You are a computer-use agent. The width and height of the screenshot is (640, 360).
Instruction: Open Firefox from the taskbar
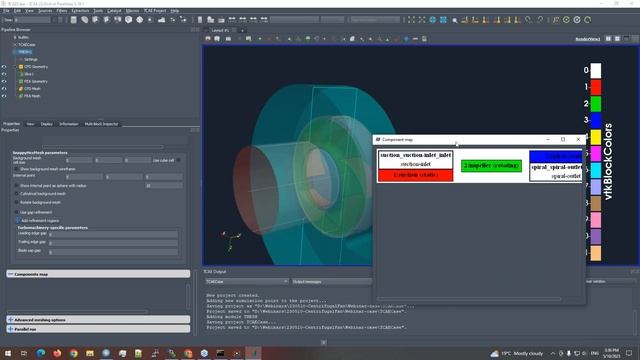point(57,353)
